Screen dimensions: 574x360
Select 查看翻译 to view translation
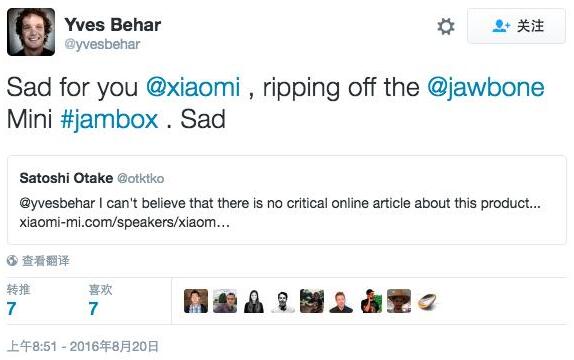pyautogui.click(x=46, y=261)
